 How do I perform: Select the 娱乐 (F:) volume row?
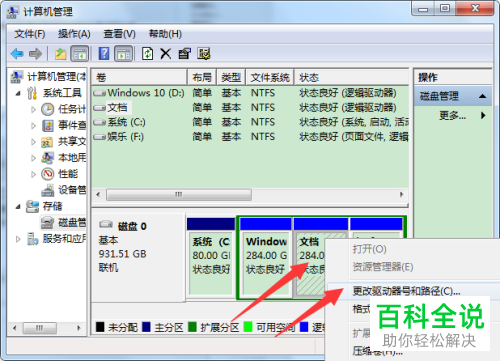(x=250, y=137)
